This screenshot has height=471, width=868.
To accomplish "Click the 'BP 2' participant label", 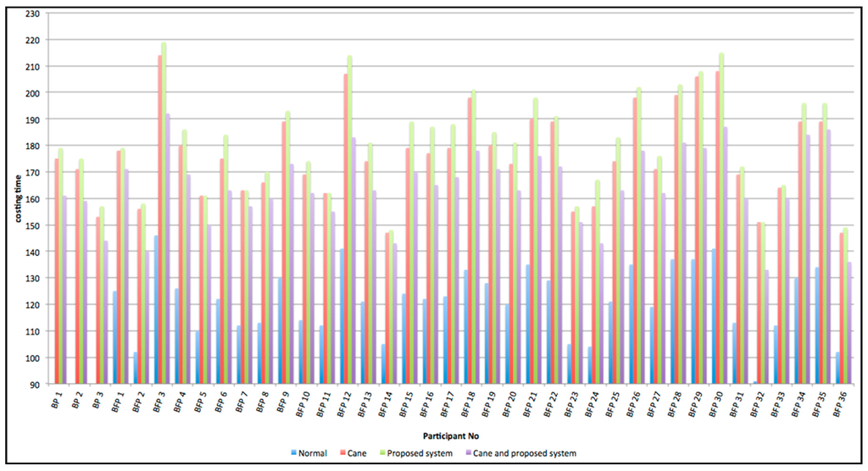I will (x=77, y=399).
